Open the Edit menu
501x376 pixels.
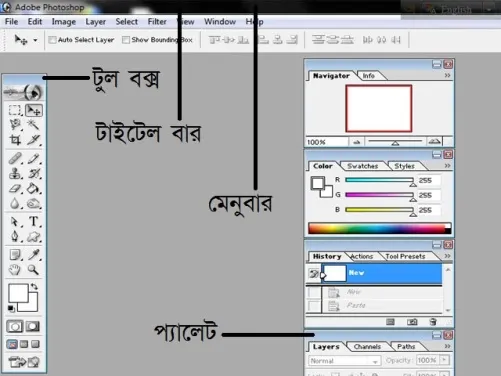pyautogui.click(x=35, y=22)
